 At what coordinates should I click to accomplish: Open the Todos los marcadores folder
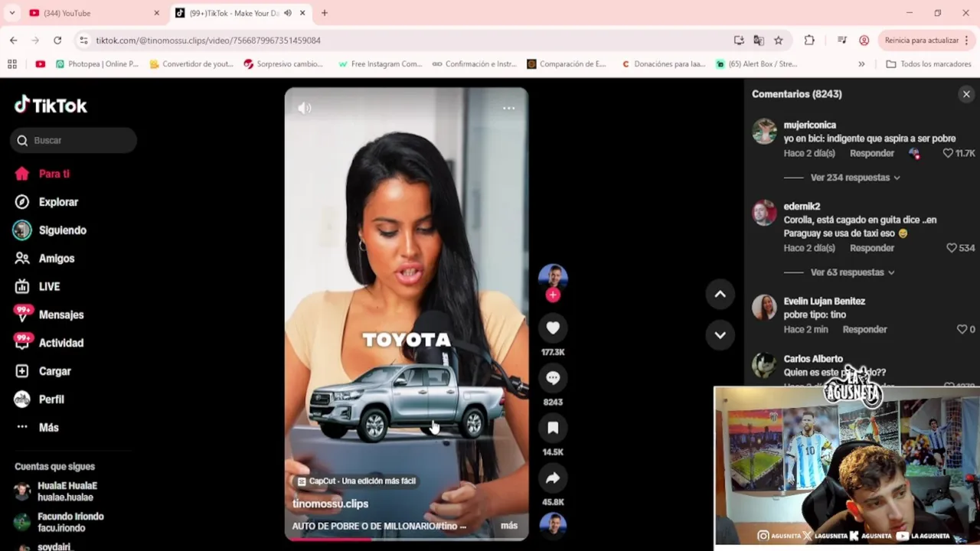(x=928, y=64)
